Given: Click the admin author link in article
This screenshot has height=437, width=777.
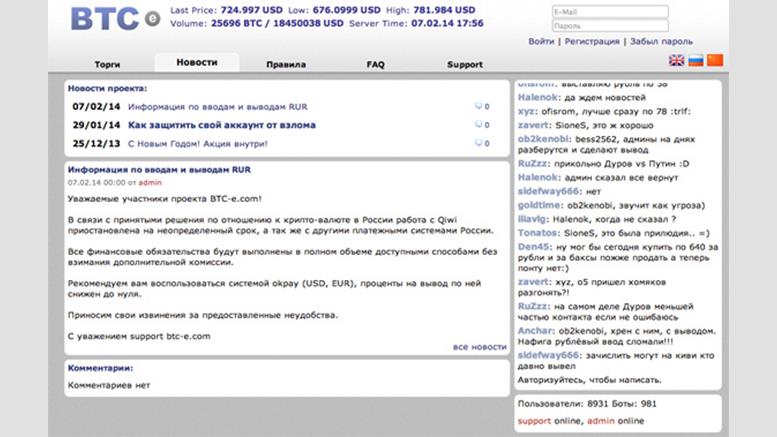Looking at the screenshot, I should [x=150, y=183].
